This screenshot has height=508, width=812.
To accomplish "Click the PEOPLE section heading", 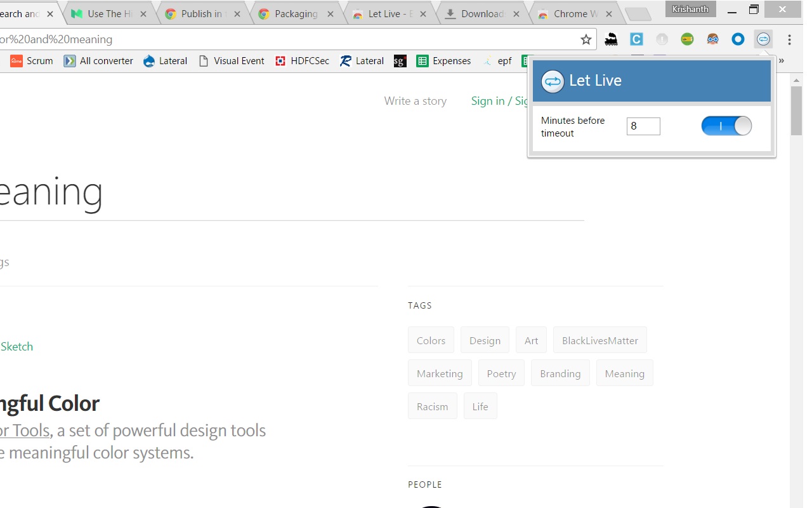I will (425, 485).
